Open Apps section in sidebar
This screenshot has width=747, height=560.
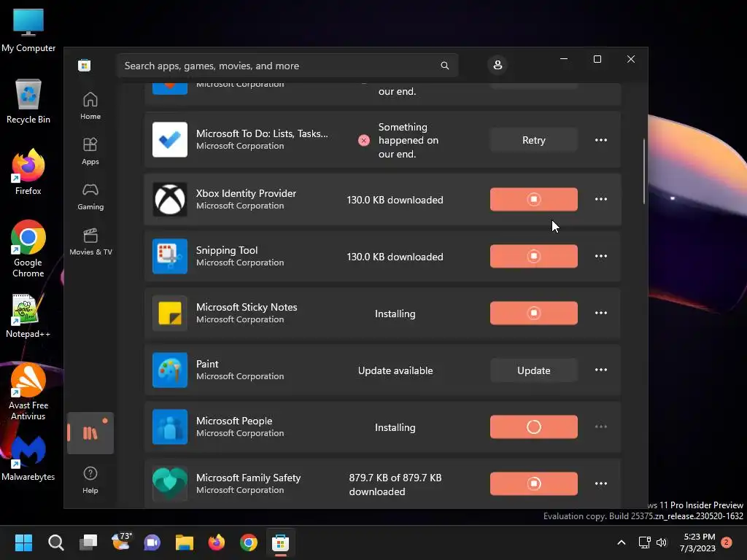click(90, 151)
